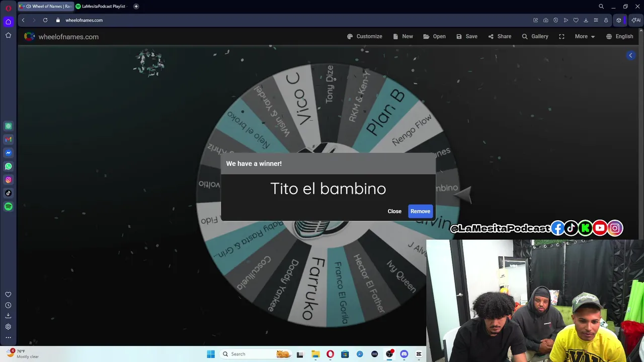Screen dimensions: 644x362
Task: Open page edit pinboard icon in address bar
Action: point(536,20)
